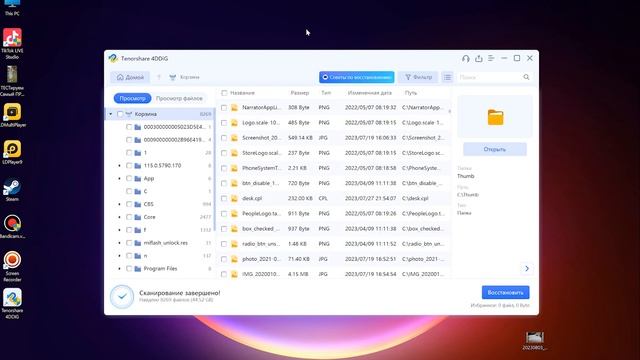Viewport: 640px width, 360px height.
Task: Focus the Поиск search input field
Action: [x=489, y=77]
